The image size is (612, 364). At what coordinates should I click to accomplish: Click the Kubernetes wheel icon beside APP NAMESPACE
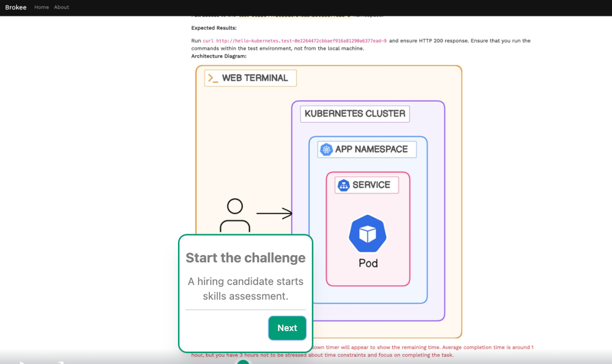click(326, 149)
